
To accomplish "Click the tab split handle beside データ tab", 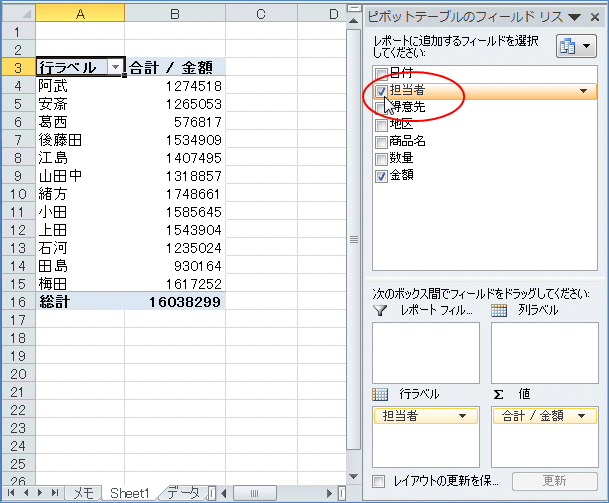I will (212, 494).
